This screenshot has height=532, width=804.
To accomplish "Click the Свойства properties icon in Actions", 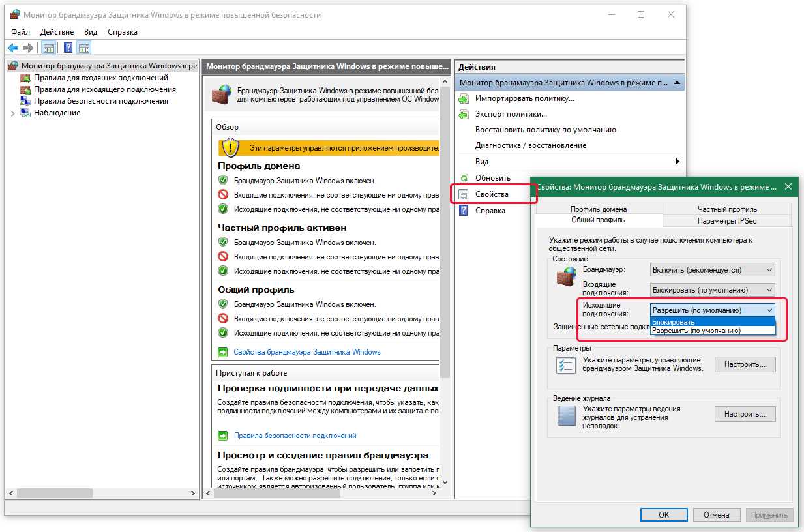I will point(464,194).
